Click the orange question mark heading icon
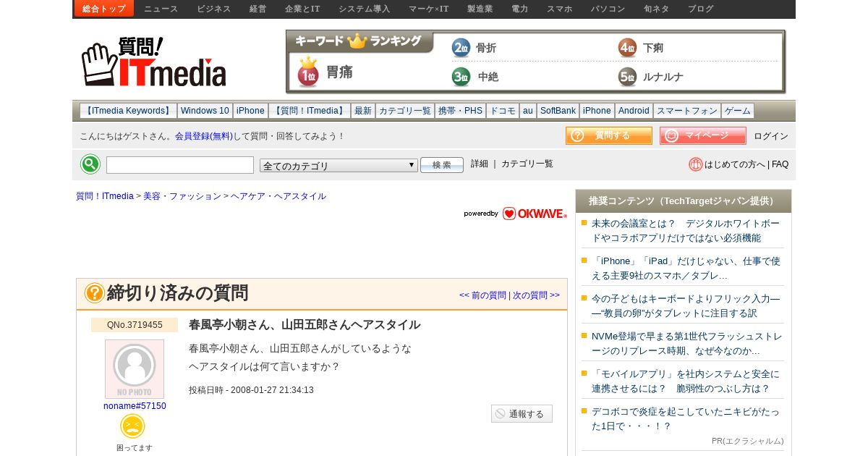Screen dimensions: 868x456 pos(94,293)
